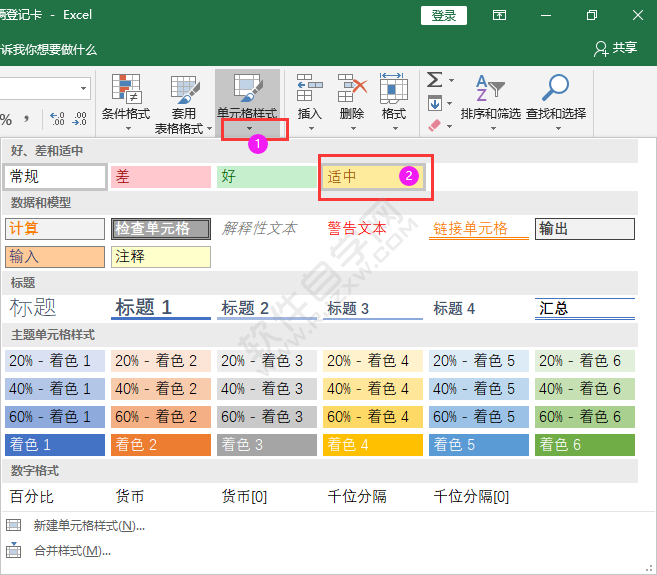The height and width of the screenshot is (575, 657).
Task: Click the Fill down arrow icon
Action: pos(435,103)
